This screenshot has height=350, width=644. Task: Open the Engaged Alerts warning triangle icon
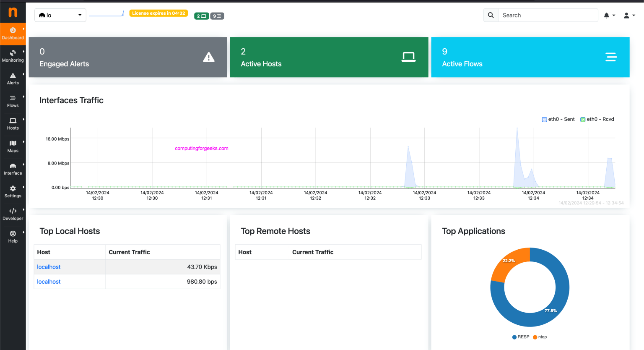(x=208, y=57)
